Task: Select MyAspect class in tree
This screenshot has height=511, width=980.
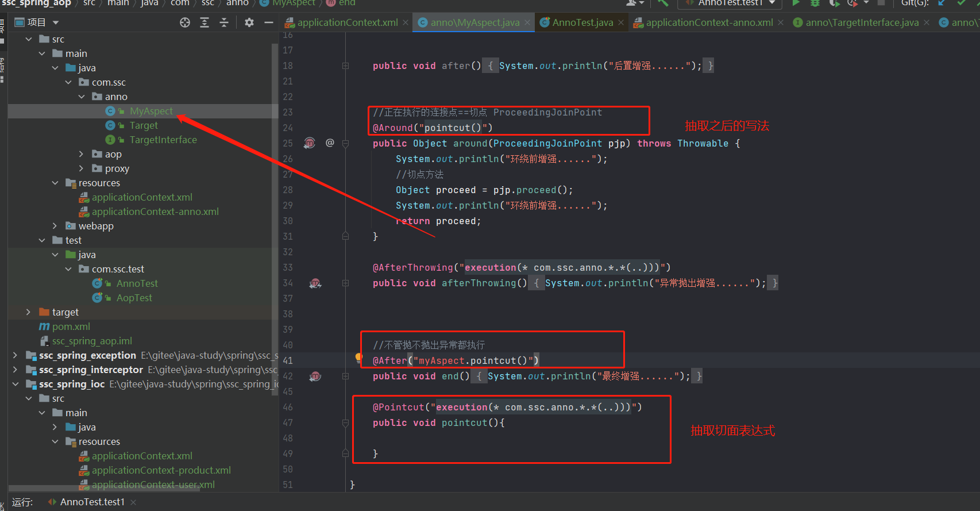Action: 151,111
